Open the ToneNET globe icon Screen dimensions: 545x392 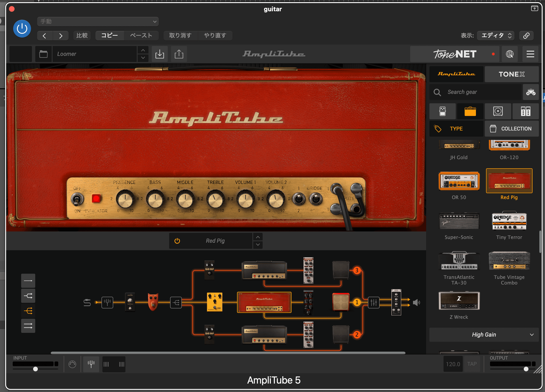(x=510, y=54)
